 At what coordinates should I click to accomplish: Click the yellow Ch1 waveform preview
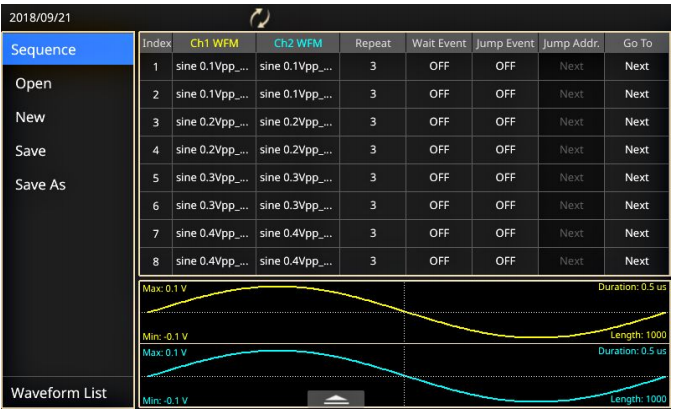point(403,311)
